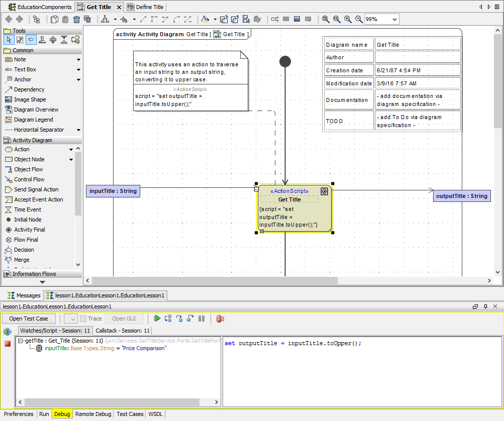Screen dimensions: 504x421
Task: Select the Decision node in palette
Action: (x=24, y=250)
